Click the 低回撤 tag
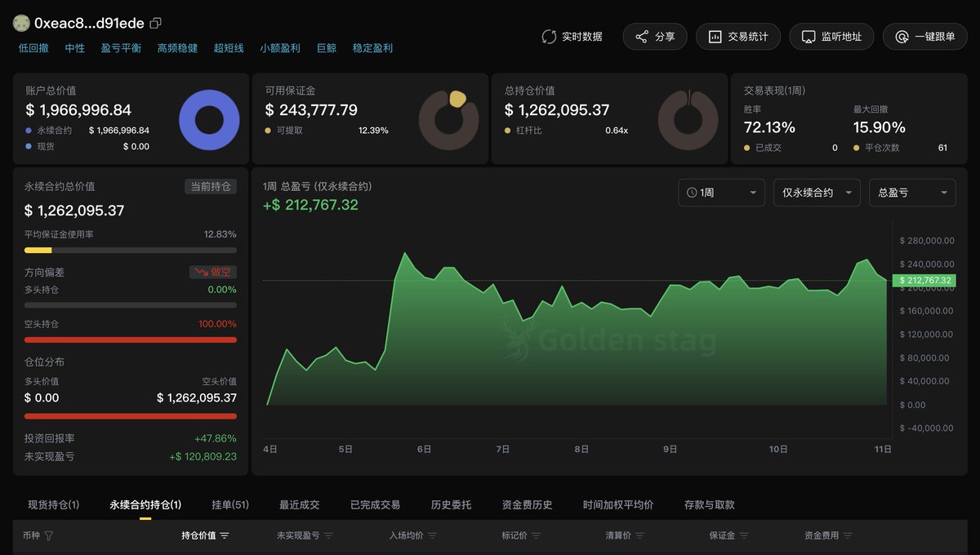The width and height of the screenshot is (980, 555). (x=33, y=48)
